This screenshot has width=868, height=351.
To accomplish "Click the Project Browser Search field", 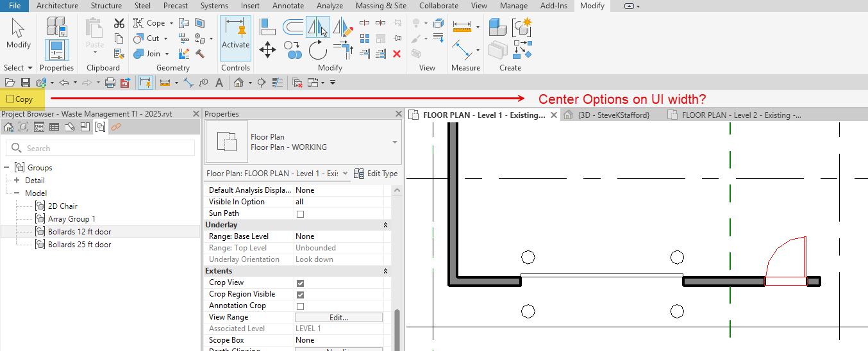I will click(100, 148).
